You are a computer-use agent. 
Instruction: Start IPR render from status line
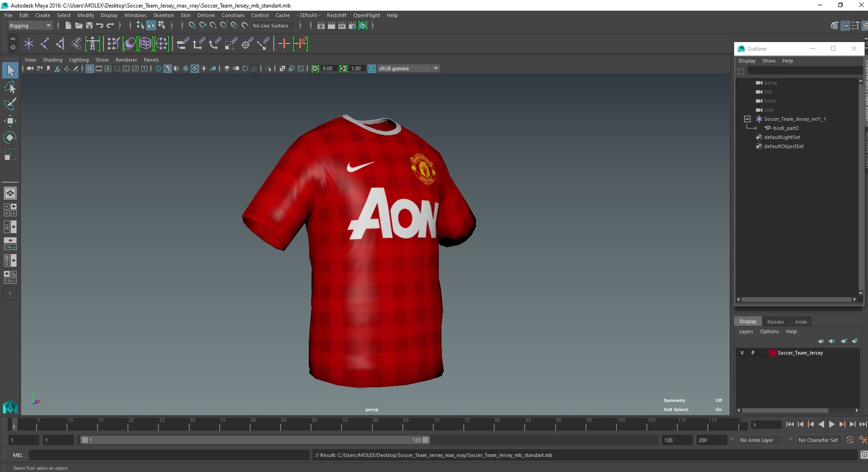coord(342,26)
